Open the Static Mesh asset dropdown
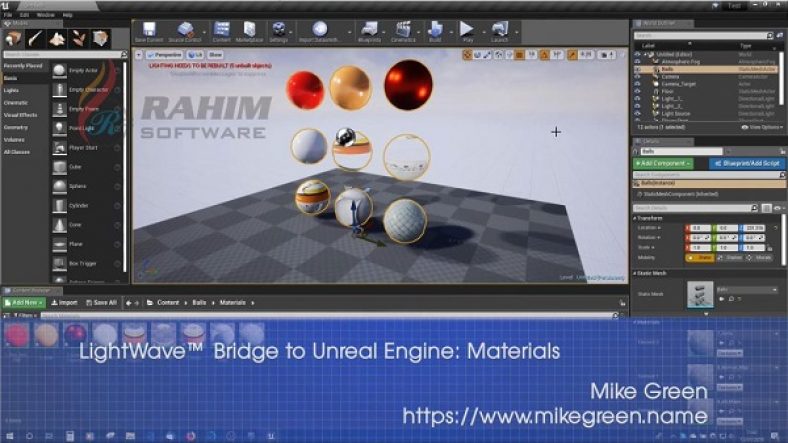The image size is (788, 443). coord(747,290)
